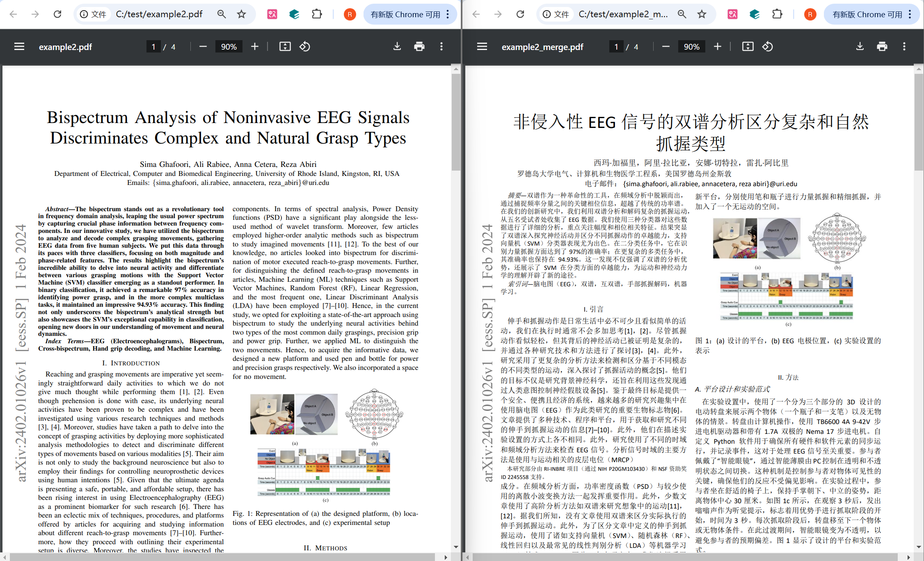The width and height of the screenshot is (924, 561).
Task: Open profile avatar R in right window
Action: pyautogui.click(x=810, y=14)
